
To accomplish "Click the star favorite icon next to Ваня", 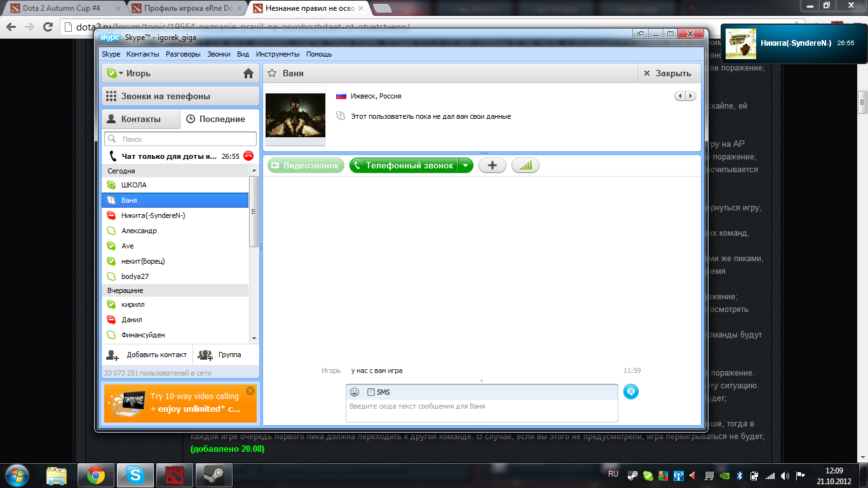I will pos(271,73).
